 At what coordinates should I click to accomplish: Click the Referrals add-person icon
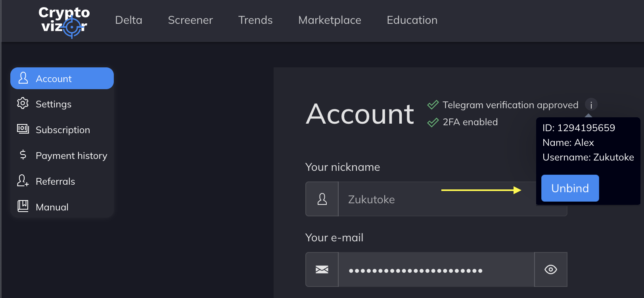point(23,181)
